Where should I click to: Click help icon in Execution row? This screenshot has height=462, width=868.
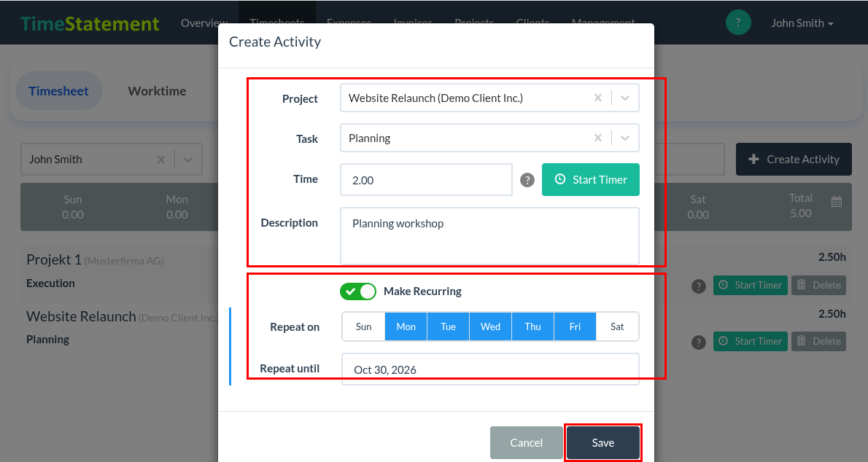(699, 286)
